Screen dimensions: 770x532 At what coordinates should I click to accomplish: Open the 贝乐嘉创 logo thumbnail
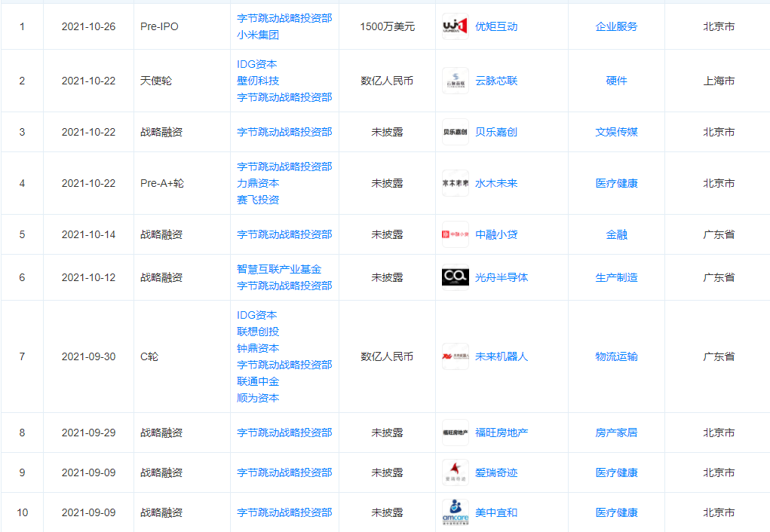pos(455,132)
